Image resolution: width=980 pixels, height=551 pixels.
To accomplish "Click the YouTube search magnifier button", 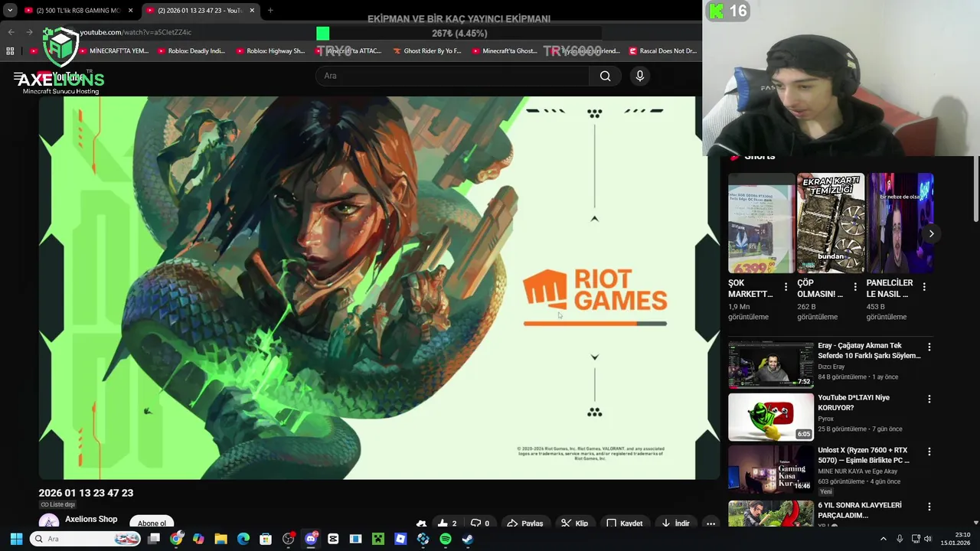I will pyautogui.click(x=605, y=76).
